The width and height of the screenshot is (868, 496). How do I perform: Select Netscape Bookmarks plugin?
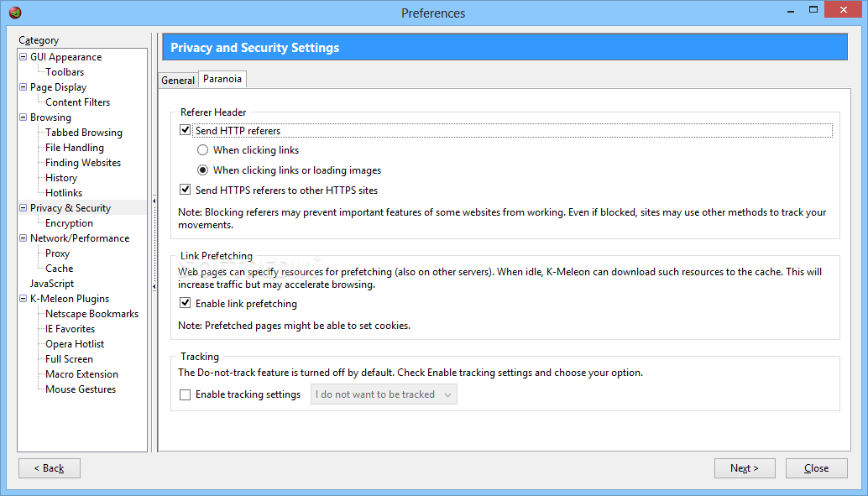(92, 314)
